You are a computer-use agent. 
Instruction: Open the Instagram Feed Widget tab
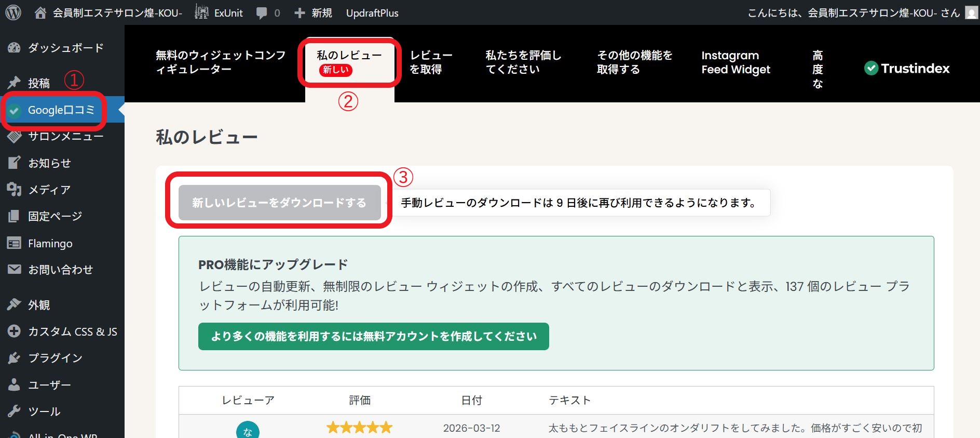(736, 62)
